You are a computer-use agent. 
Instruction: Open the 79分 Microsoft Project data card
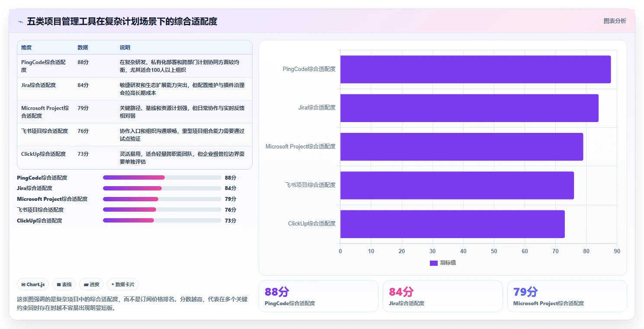(567, 296)
